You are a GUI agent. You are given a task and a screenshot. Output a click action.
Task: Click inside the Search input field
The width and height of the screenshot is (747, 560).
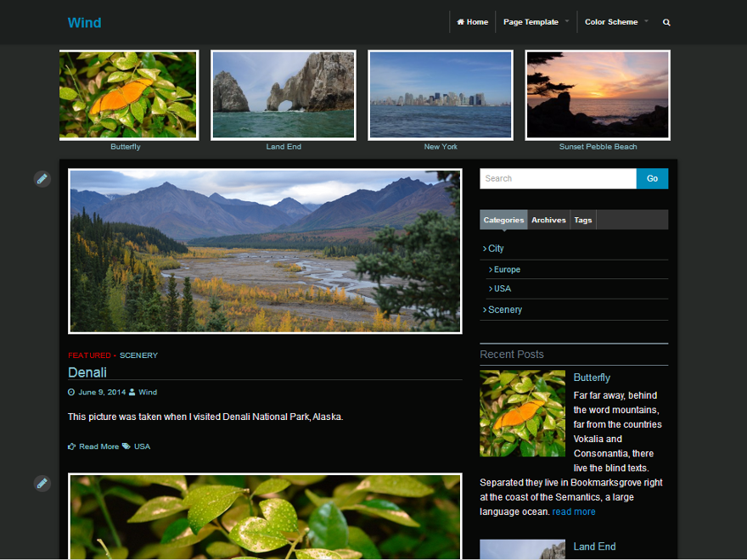558,178
